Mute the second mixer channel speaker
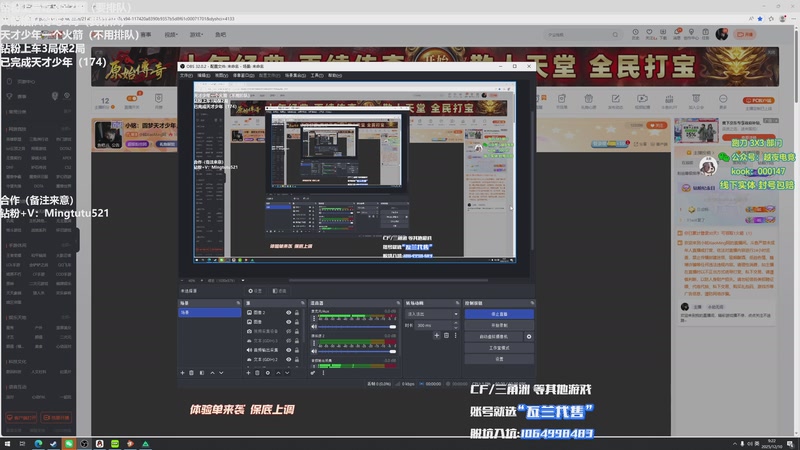 point(314,352)
